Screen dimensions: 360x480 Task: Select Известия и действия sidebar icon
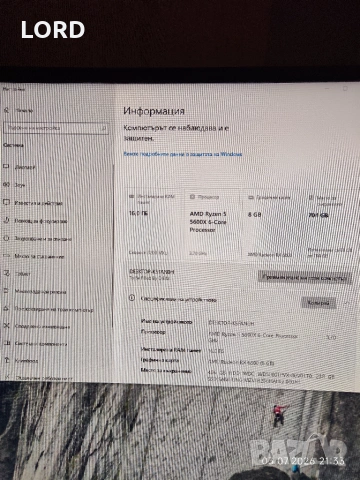6,202
